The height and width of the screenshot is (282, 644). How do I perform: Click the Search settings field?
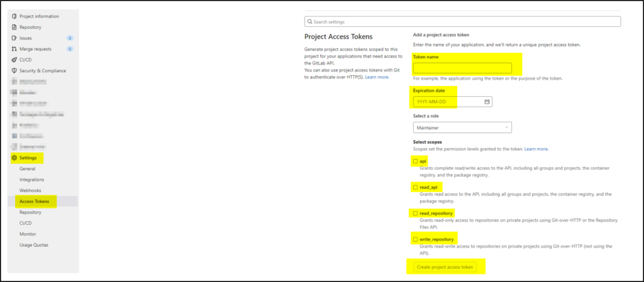pyautogui.click(x=462, y=21)
